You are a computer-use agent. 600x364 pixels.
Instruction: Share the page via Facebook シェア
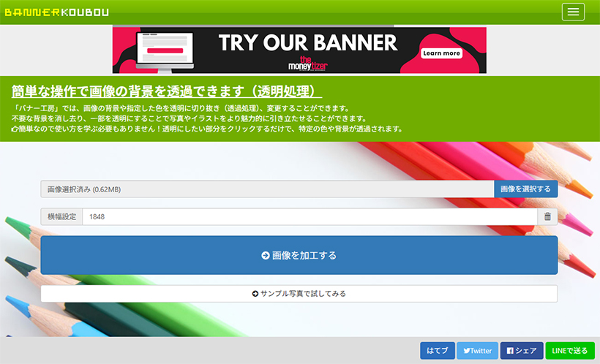522,351
